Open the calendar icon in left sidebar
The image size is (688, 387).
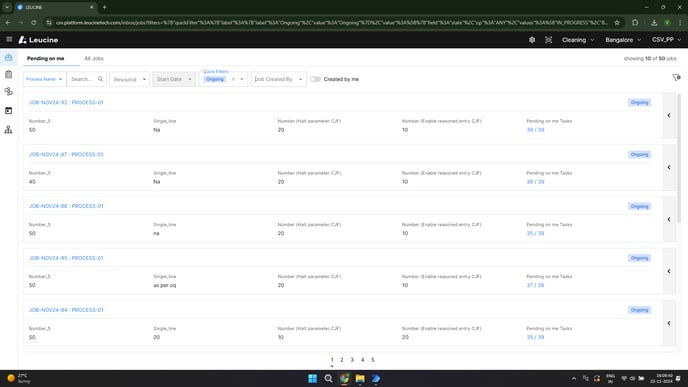click(x=8, y=111)
